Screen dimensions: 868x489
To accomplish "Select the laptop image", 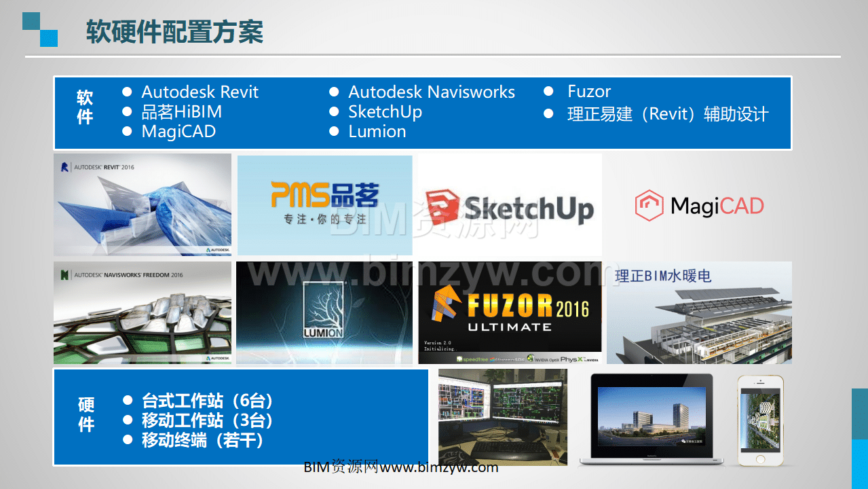I will [652, 420].
